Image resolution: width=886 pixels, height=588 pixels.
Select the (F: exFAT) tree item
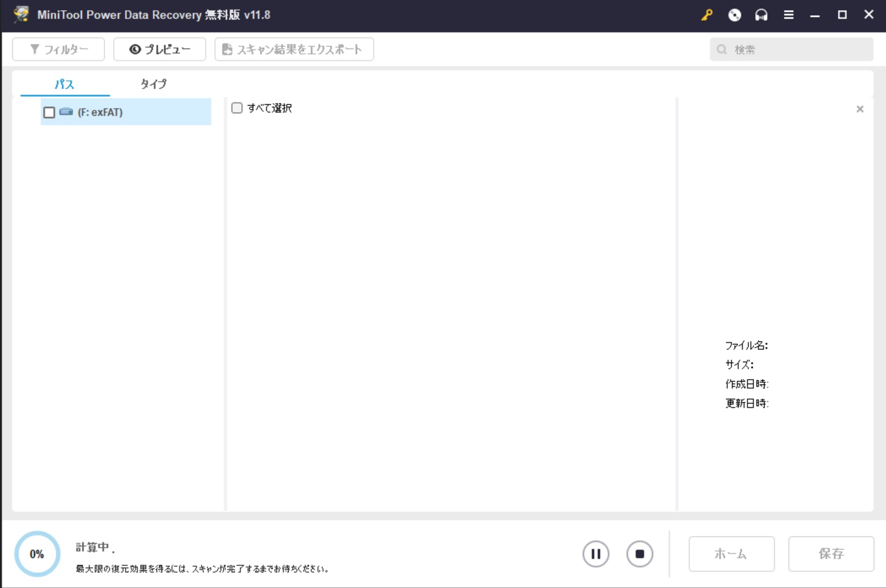coord(126,112)
